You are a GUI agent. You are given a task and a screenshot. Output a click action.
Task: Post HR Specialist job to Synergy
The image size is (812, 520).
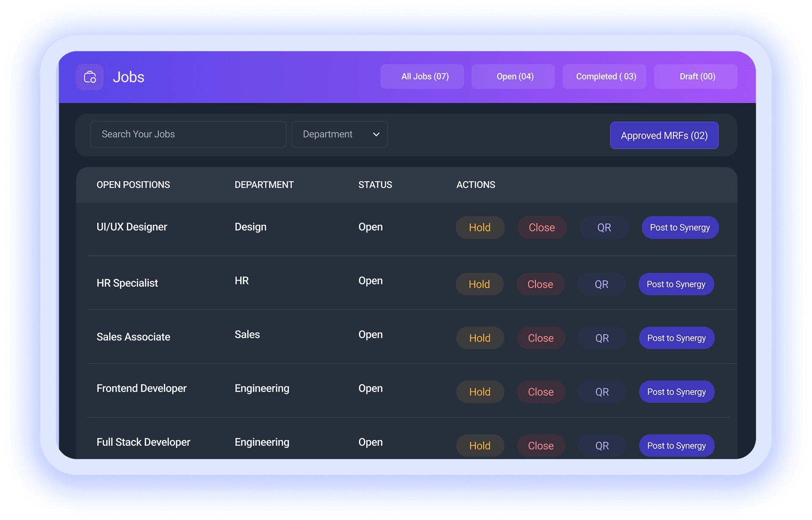point(675,284)
